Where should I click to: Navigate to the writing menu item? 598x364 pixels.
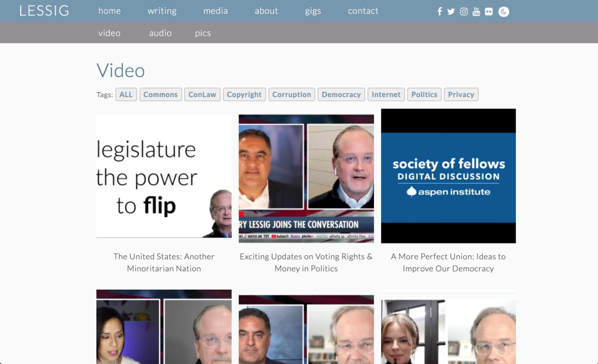coord(161,10)
